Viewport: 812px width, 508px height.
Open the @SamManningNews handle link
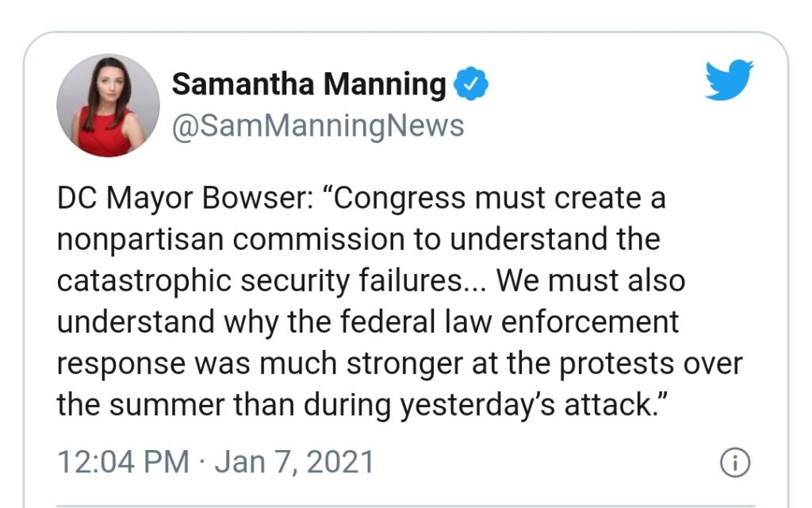tap(317, 125)
